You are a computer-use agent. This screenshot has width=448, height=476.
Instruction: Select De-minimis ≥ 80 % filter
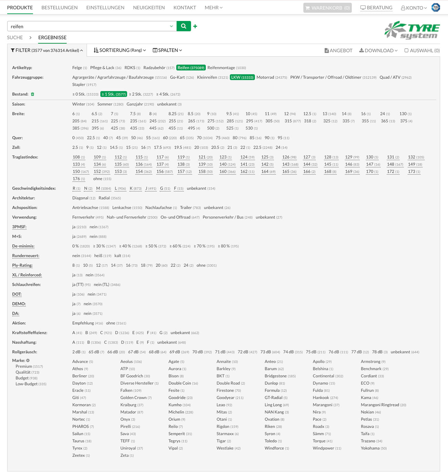[x=228, y=246]
